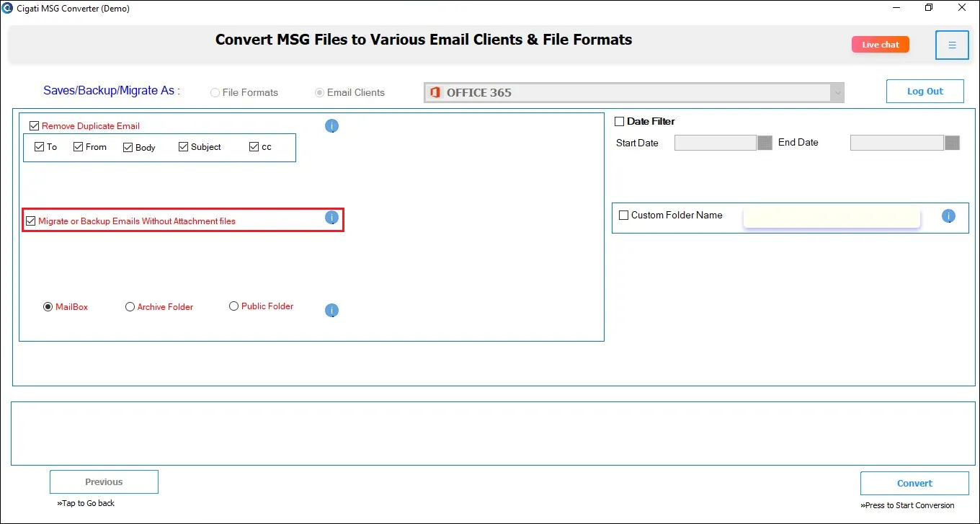Toggle the From field checkbox
The width and height of the screenshot is (980, 524).
point(79,147)
